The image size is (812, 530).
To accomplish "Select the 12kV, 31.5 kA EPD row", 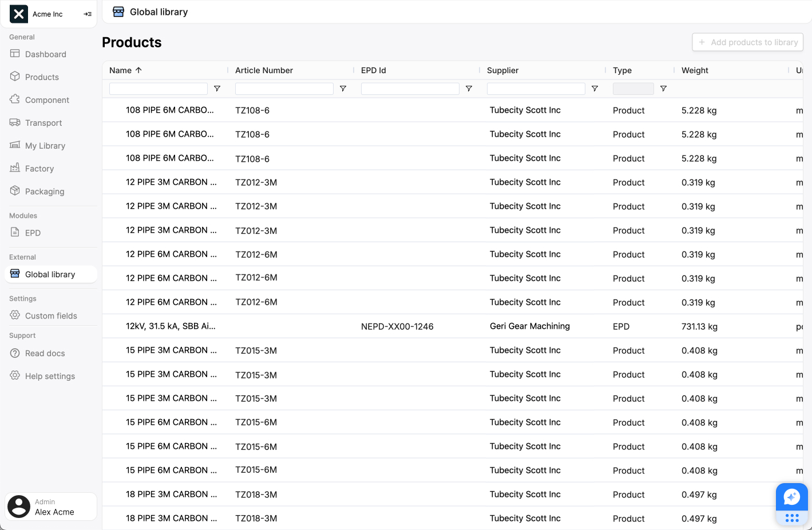I will 171,326.
